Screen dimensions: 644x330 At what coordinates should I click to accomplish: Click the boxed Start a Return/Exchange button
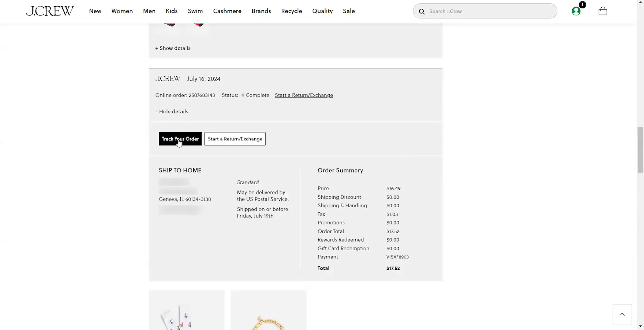tap(235, 139)
